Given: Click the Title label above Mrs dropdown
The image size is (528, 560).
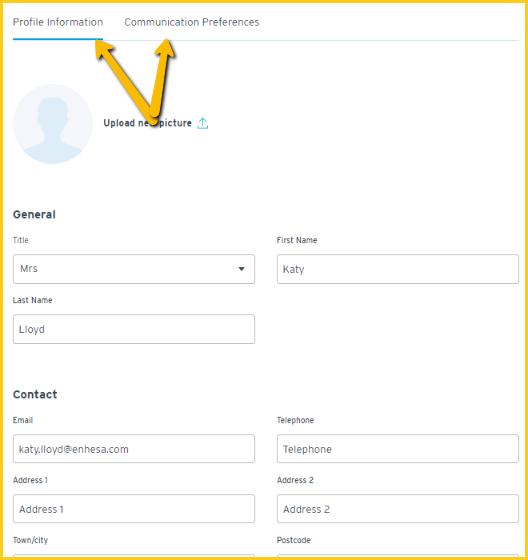Looking at the screenshot, I should coord(21,240).
